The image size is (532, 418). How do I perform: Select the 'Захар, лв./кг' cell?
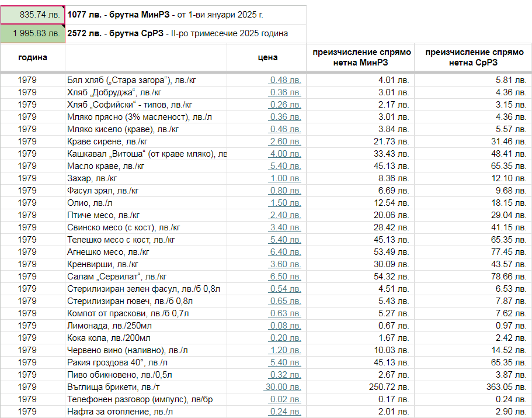[x=146, y=178]
